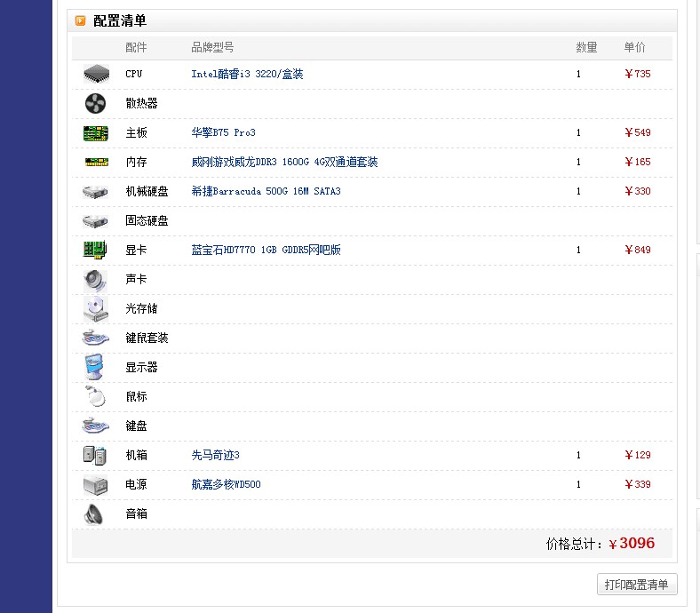Image resolution: width=700 pixels, height=613 pixels.
Task: Click the CPU chip icon
Action: 96,74
